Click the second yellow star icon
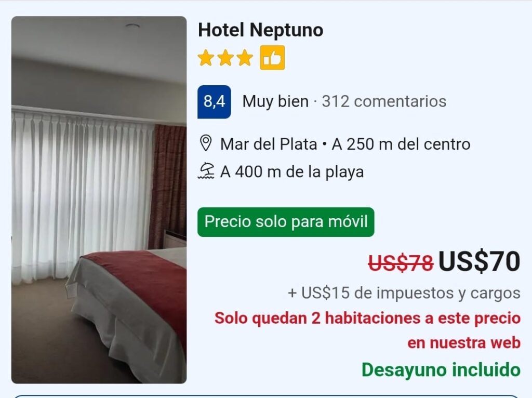The width and height of the screenshot is (532, 398). coord(225,58)
